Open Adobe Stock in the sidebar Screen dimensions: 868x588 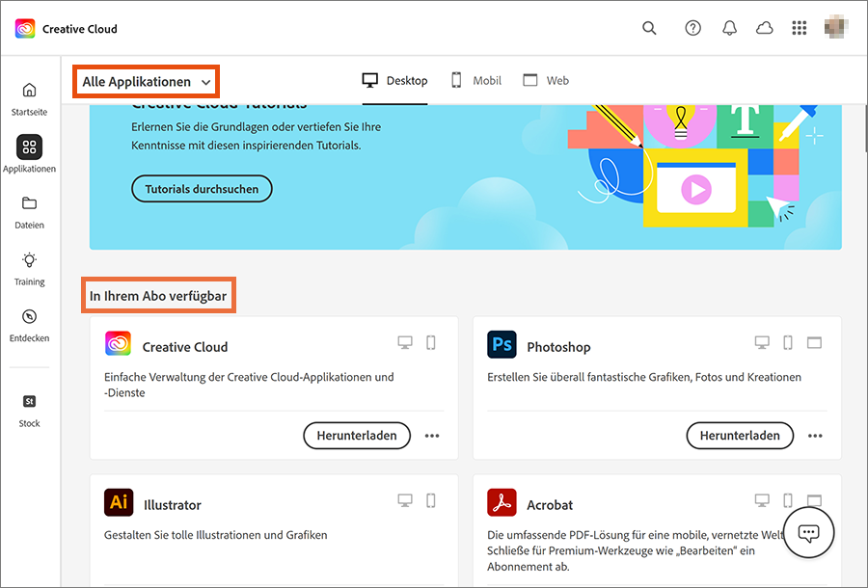29,409
